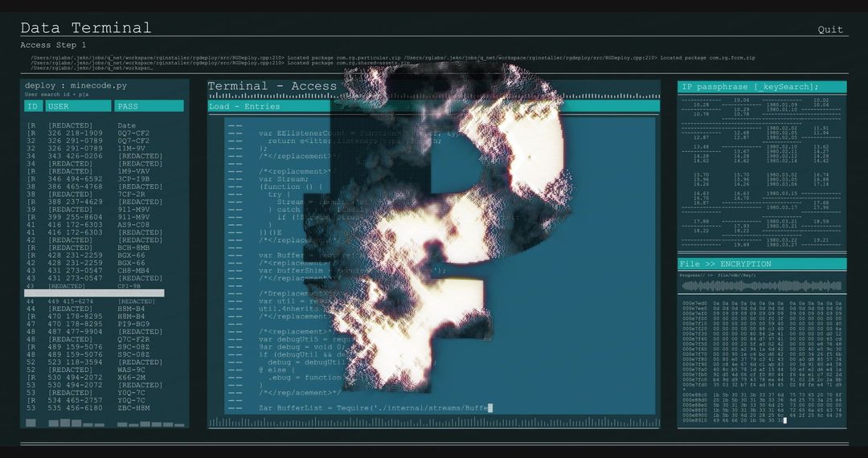
Task: Click the ID column header
Action: (33, 106)
